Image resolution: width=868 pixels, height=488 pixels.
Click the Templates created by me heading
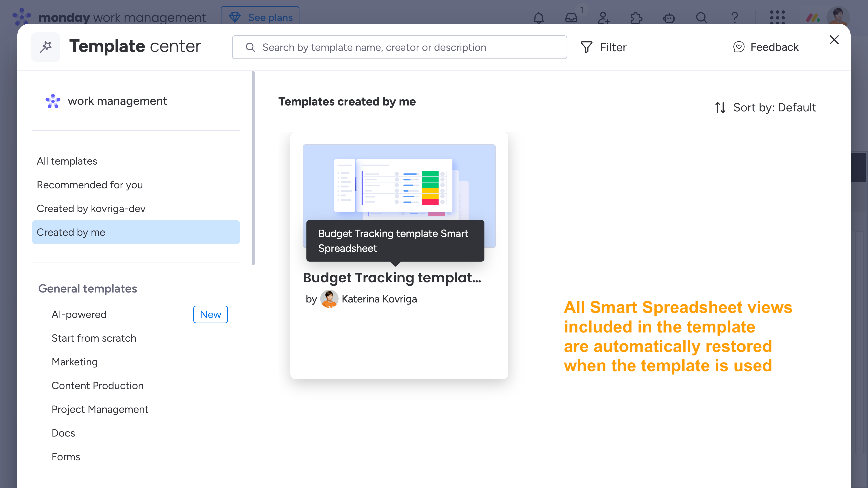347,102
